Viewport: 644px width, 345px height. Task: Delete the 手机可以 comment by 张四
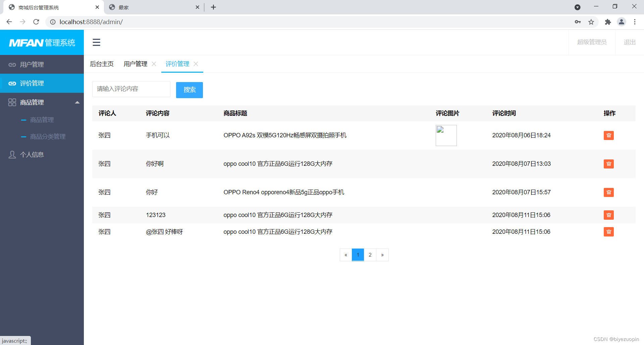[x=608, y=135]
